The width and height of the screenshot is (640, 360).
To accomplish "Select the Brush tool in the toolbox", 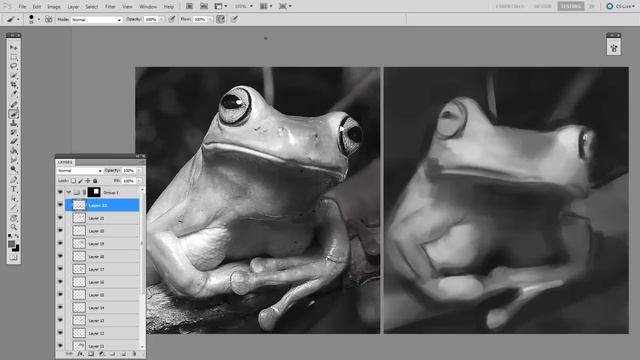I will click(13, 114).
